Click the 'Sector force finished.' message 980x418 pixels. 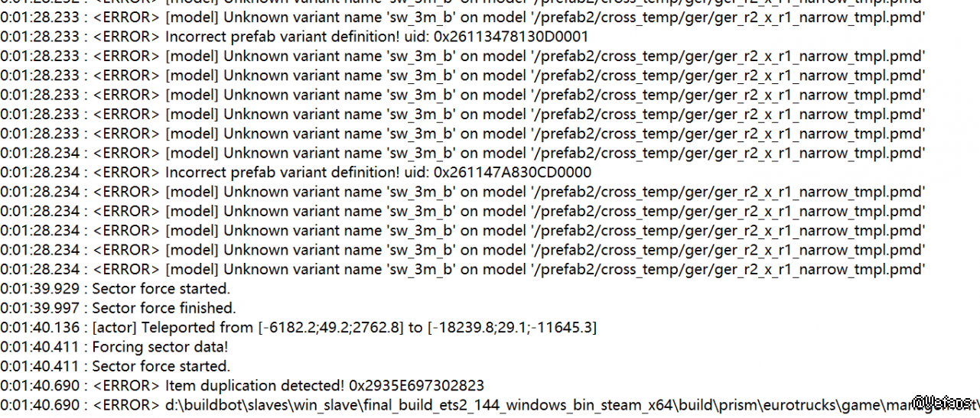tap(164, 308)
